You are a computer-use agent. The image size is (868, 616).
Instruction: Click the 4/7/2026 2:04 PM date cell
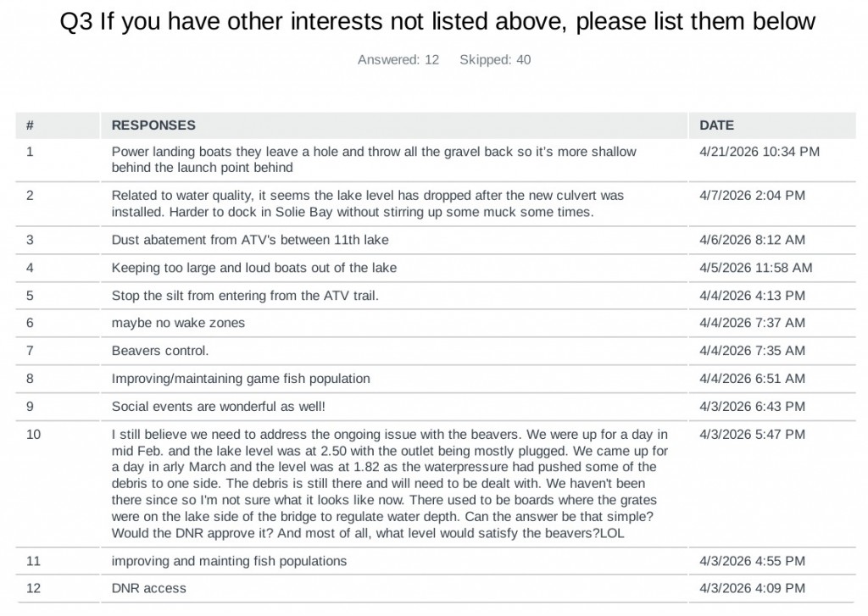point(752,196)
